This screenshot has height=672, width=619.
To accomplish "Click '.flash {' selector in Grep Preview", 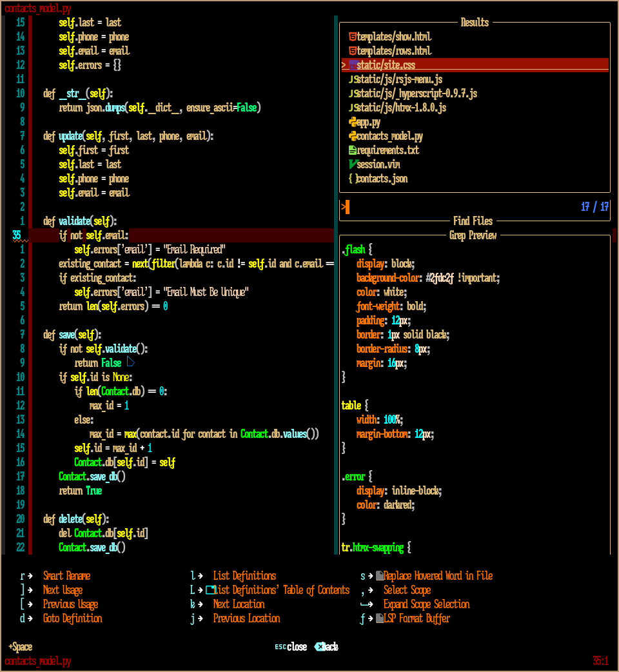I will tap(357, 250).
